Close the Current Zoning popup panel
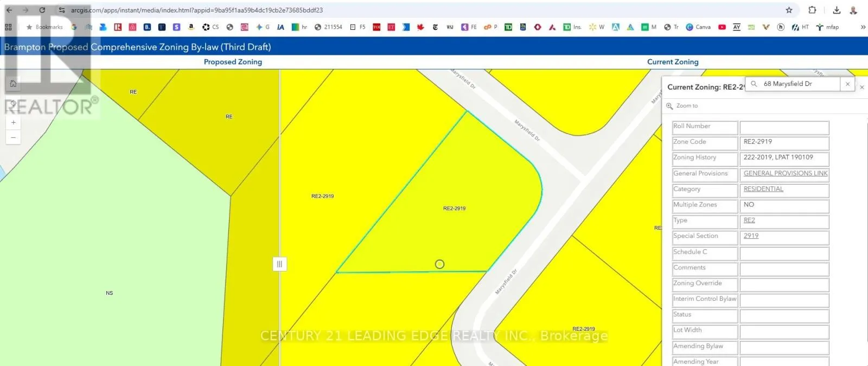The image size is (868, 366). (x=861, y=87)
